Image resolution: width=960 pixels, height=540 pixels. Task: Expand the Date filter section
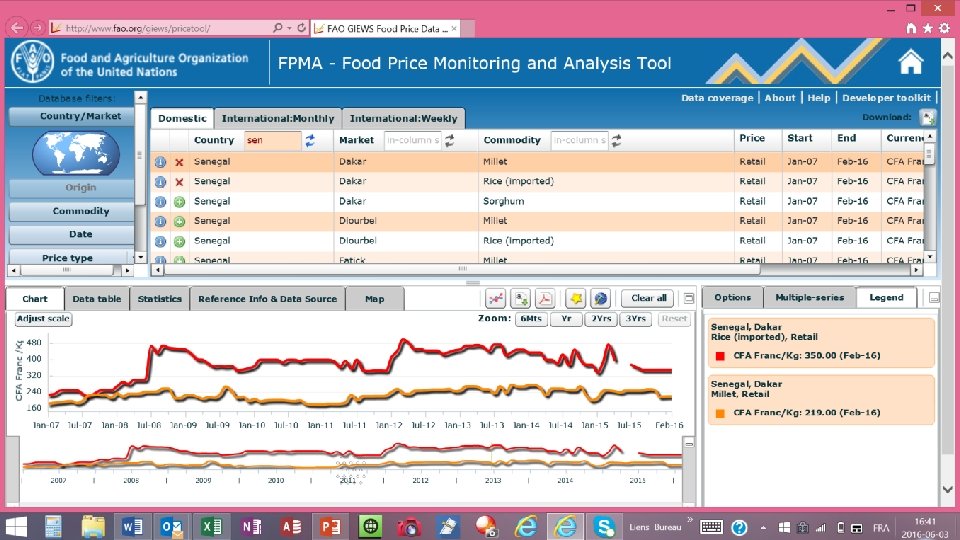(72, 234)
